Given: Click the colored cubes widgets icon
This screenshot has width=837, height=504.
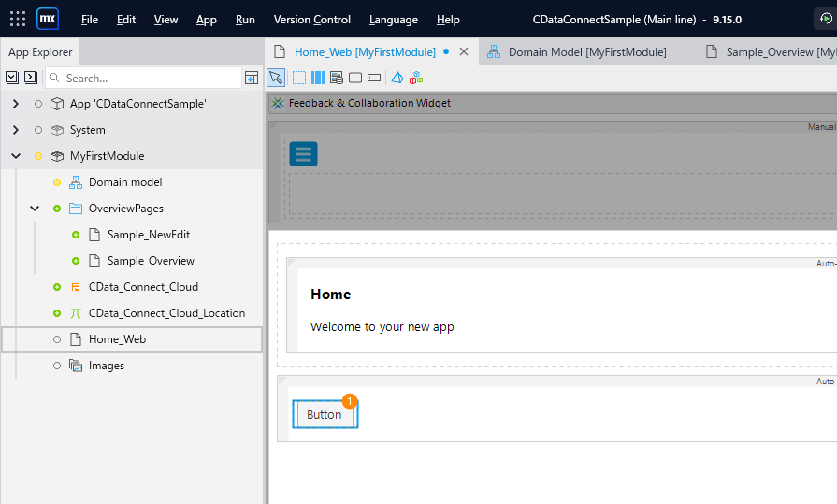Looking at the screenshot, I should point(416,78).
